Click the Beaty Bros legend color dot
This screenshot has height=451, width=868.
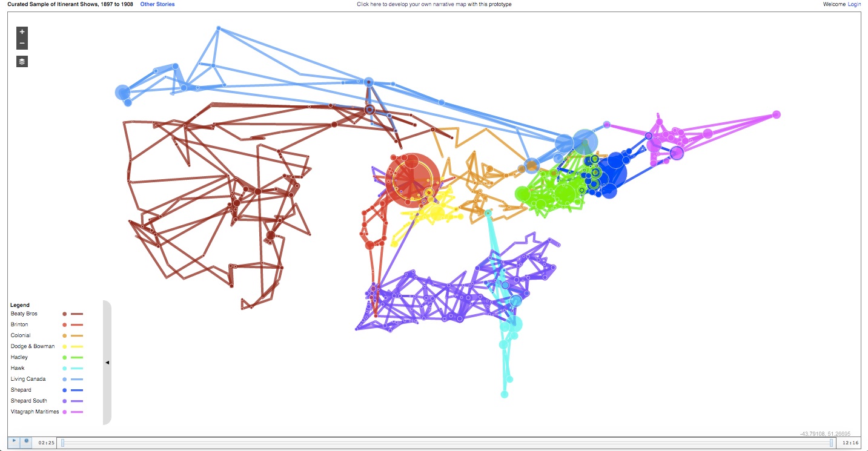point(64,314)
